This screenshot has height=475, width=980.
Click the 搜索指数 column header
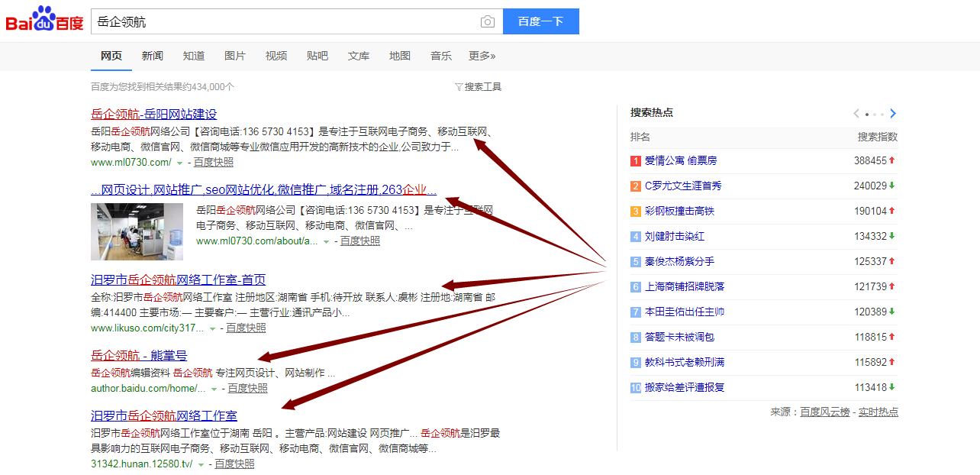[878, 137]
